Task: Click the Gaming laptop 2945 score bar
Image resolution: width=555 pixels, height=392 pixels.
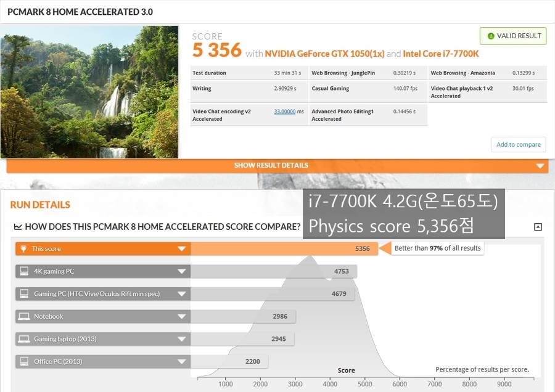Action: pos(242,339)
